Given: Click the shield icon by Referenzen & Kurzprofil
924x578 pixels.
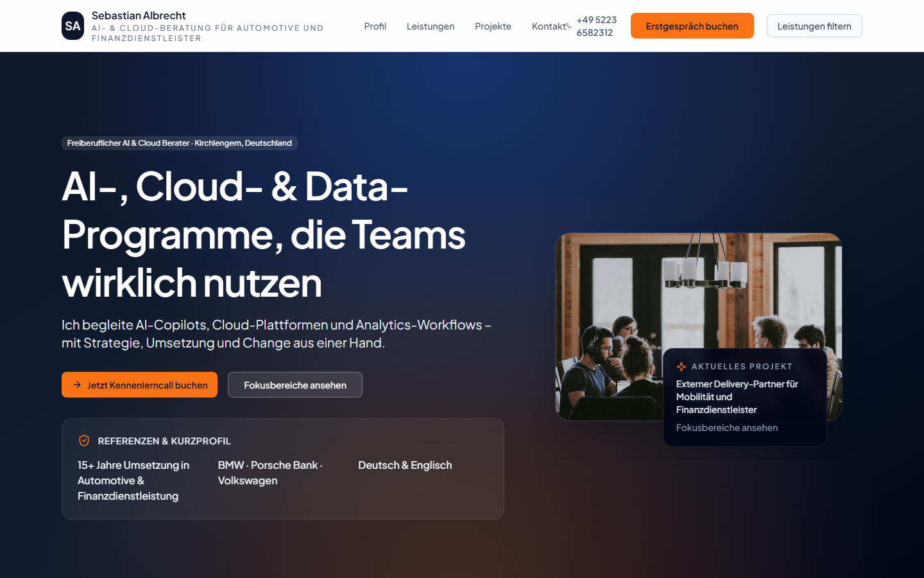Looking at the screenshot, I should pyautogui.click(x=84, y=441).
